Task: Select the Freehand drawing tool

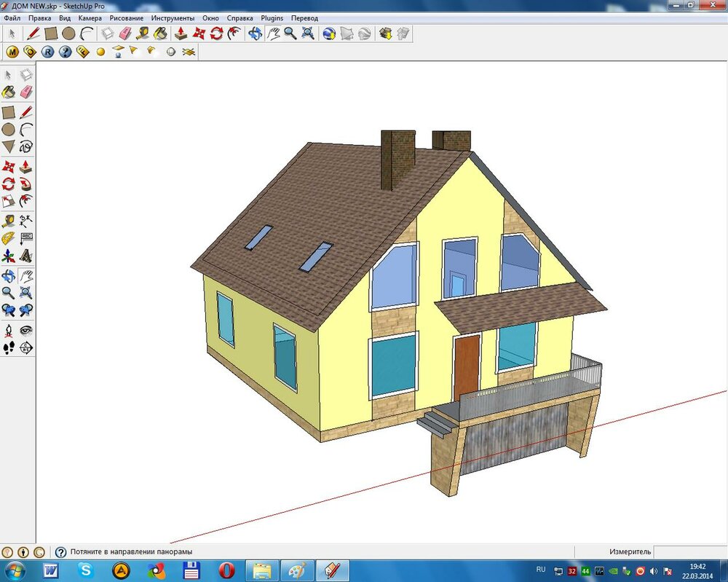Action: 26,147
